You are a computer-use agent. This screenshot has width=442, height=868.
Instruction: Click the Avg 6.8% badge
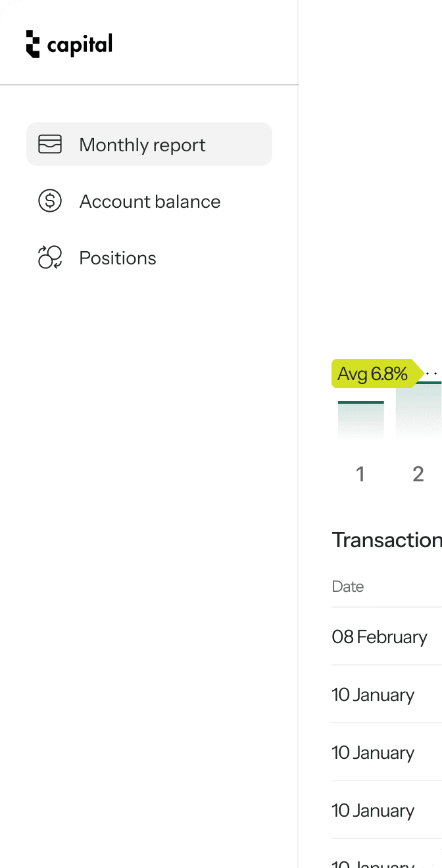[373, 374]
